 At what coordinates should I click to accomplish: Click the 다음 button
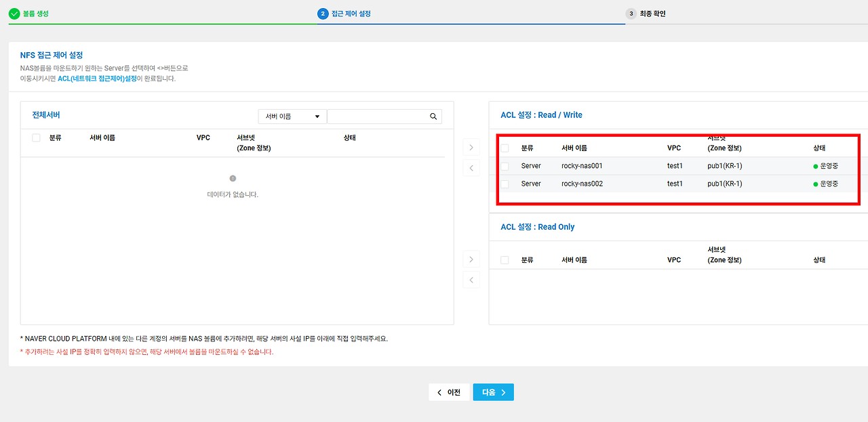(494, 392)
